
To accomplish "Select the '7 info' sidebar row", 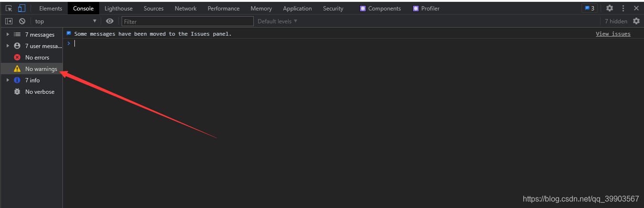I will (31, 80).
